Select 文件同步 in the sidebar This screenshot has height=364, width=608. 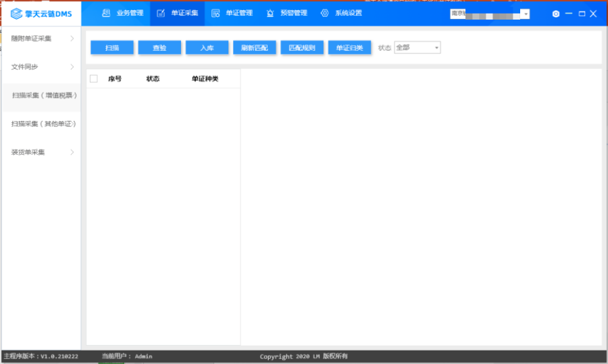click(x=41, y=67)
